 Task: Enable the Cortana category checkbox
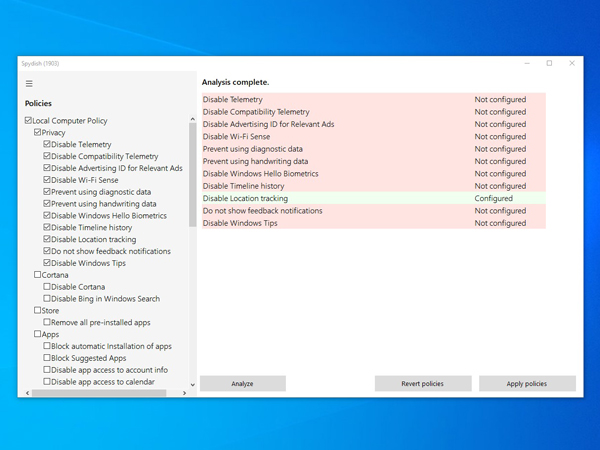click(x=38, y=275)
